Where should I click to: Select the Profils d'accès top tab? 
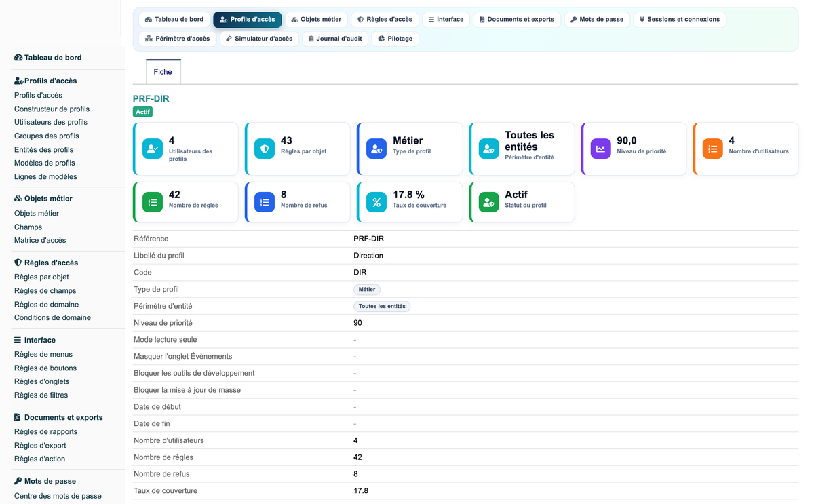(248, 20)
